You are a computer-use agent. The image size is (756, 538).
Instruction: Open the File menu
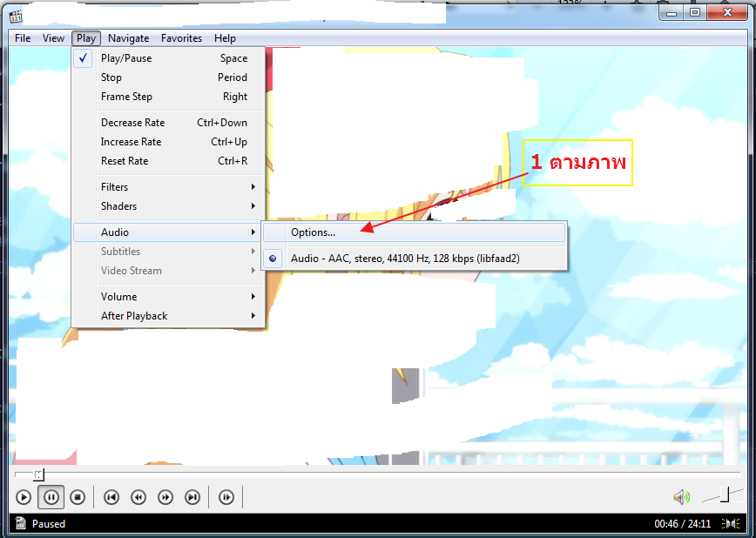coord(23,38)
